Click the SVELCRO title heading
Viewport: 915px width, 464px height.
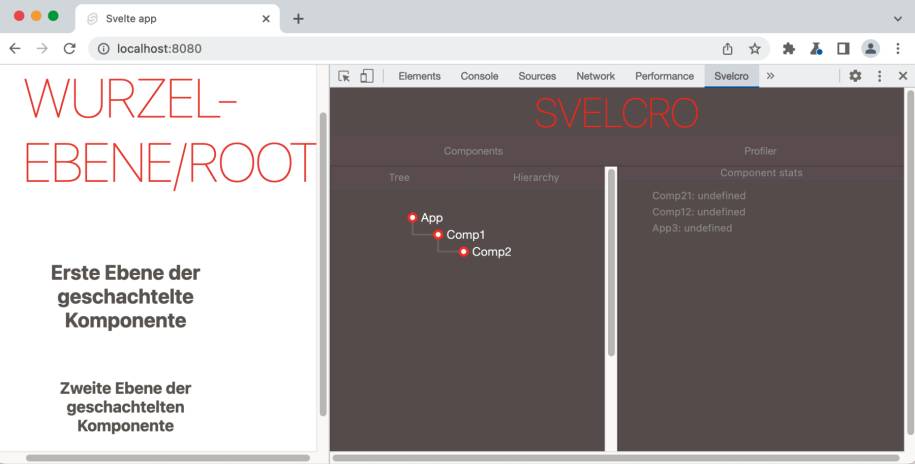tap(616, 113)
